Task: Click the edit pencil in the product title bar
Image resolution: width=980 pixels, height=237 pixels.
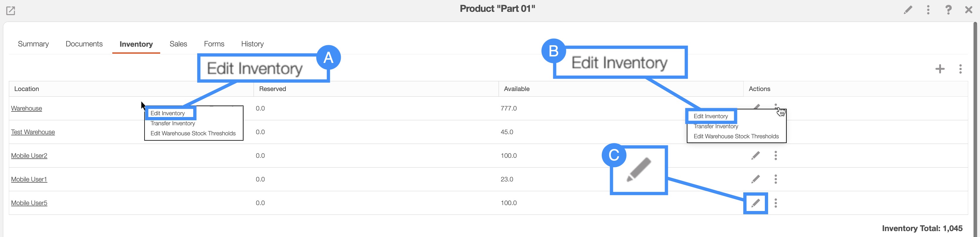Action: [x=908, y=10]
